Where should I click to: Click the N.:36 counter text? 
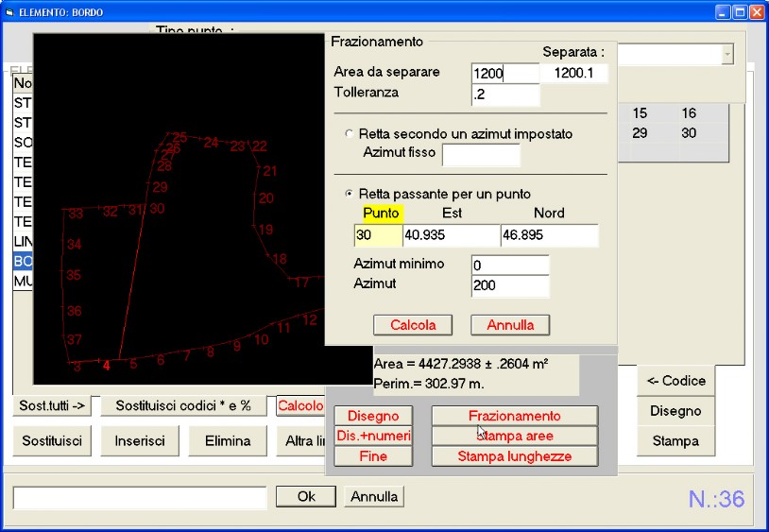click(x=716, y=499)
